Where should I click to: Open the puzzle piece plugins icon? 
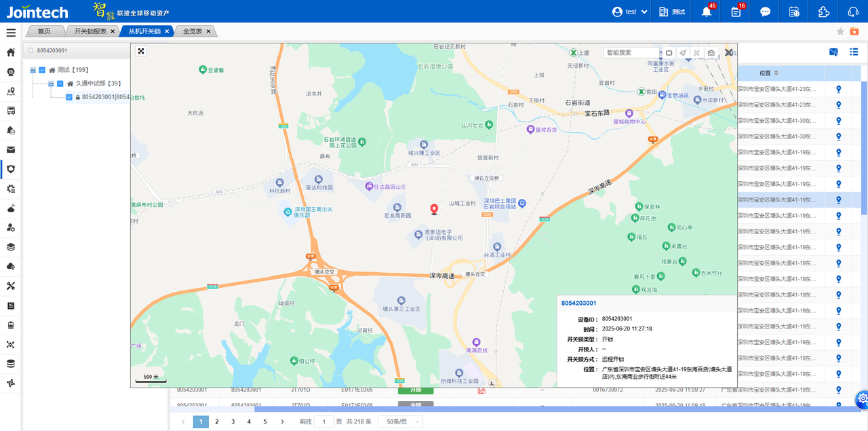823,12
